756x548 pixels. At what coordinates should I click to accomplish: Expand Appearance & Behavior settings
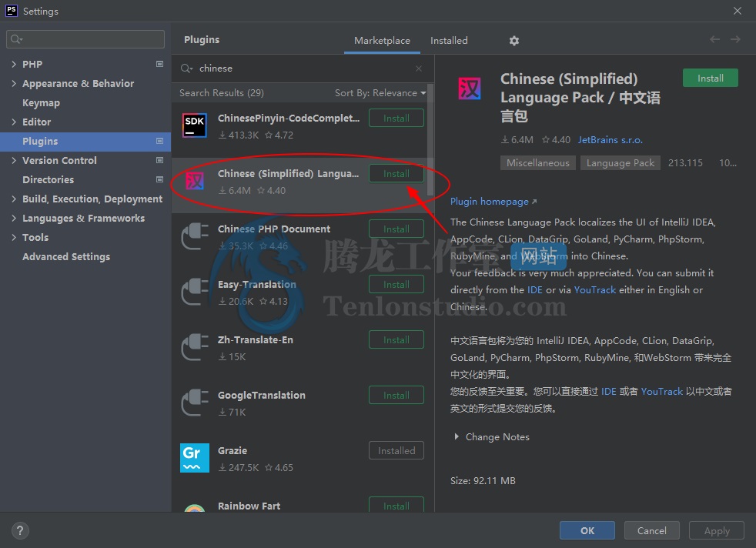click(14, 83)
